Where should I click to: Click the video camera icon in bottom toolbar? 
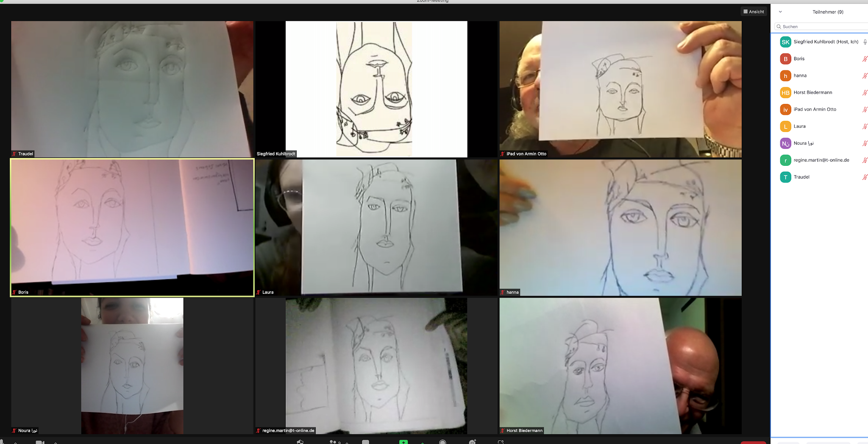pyautogui.click(x=40, y=442)
